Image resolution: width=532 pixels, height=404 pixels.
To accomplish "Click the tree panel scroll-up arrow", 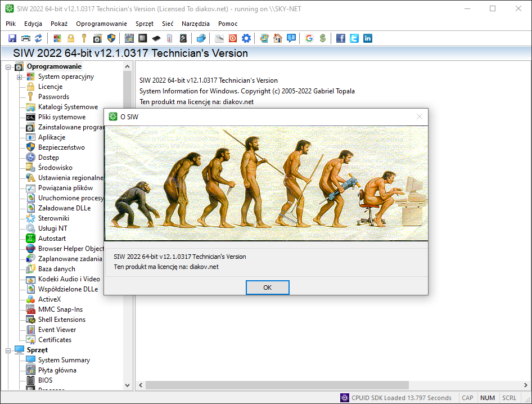I will [x=128, y=66].
